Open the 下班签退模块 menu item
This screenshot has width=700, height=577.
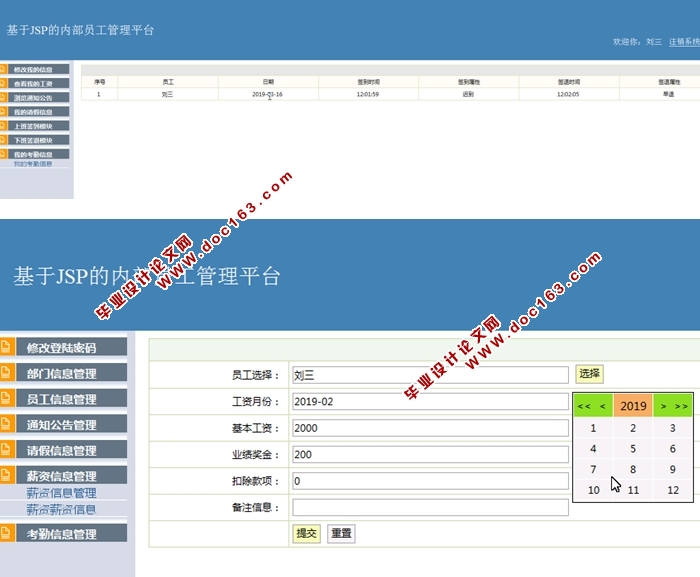pyautogui.click(x=38, y=140)
